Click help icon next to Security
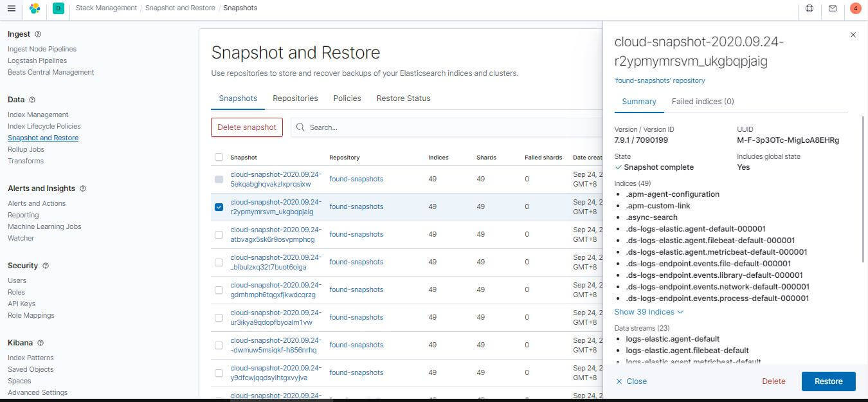Image resolution: width=868 pixels, height=402 pixels. coord(46,266)
